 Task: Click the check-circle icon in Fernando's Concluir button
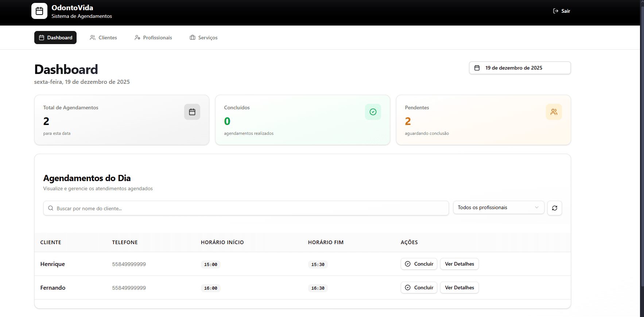coord(408,287)
